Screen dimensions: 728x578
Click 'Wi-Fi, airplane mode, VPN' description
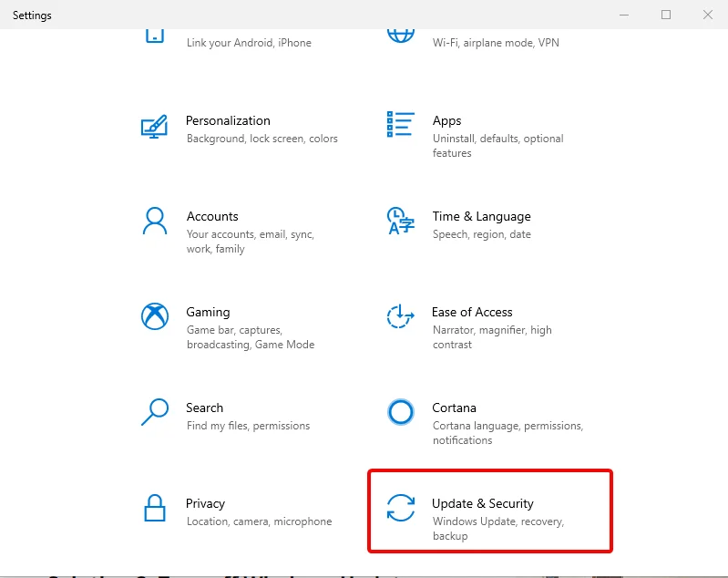pos(496,43)
